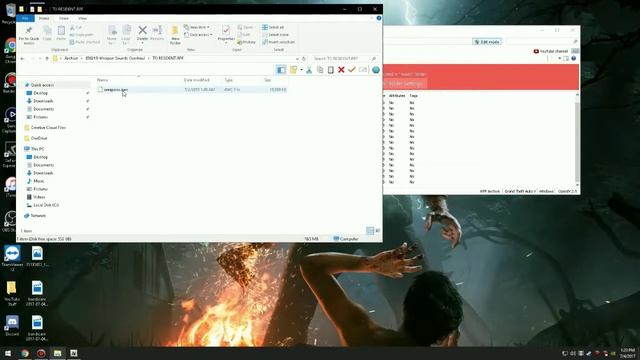640x360 pixels.
Task: Open the Easy access dropdown
Action: tap(198, 35)
